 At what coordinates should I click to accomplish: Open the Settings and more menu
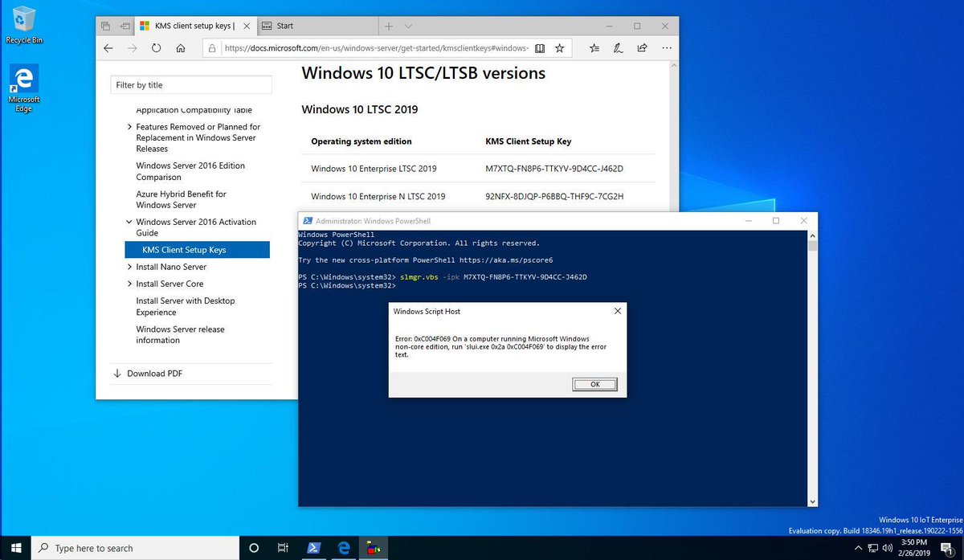pos(667,48)
